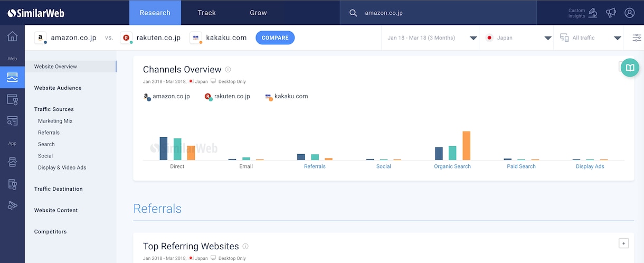Select Website Content in side menu
644x263 pixels.
(56, 210)
